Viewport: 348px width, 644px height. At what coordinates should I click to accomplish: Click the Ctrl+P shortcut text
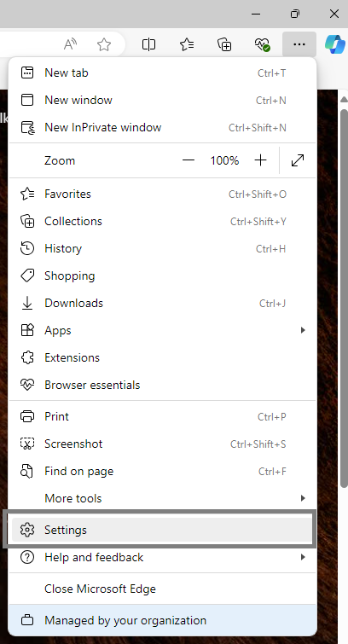click(x=271, y=417)
